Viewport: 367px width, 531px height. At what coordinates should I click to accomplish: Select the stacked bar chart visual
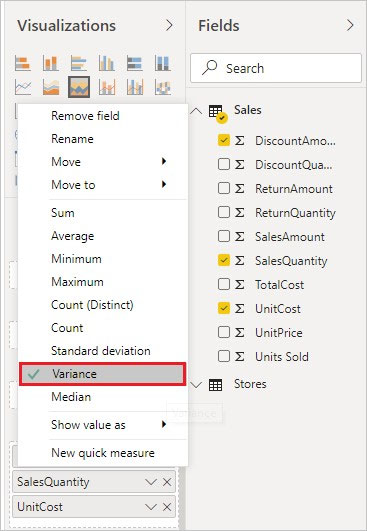[x=23, y=63]
